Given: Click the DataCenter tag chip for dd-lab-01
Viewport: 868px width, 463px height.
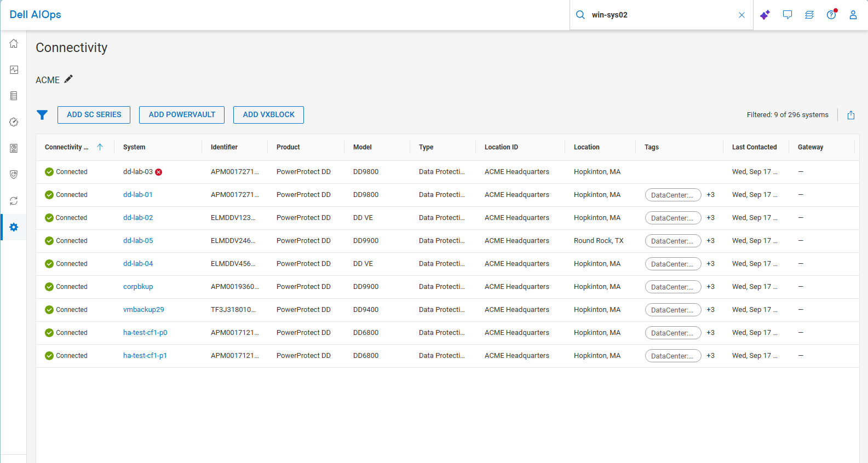Looking at the screenshot, I should [x=673, y=195].
